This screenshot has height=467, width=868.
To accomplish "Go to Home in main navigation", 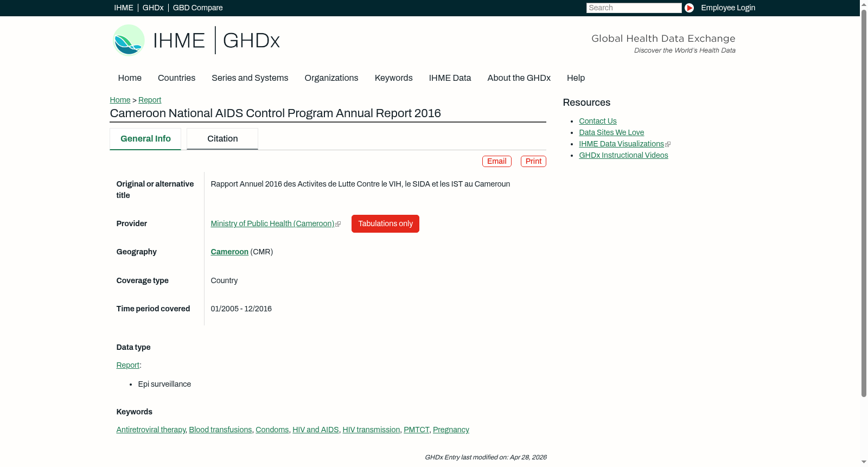I will tap(130, 78).
